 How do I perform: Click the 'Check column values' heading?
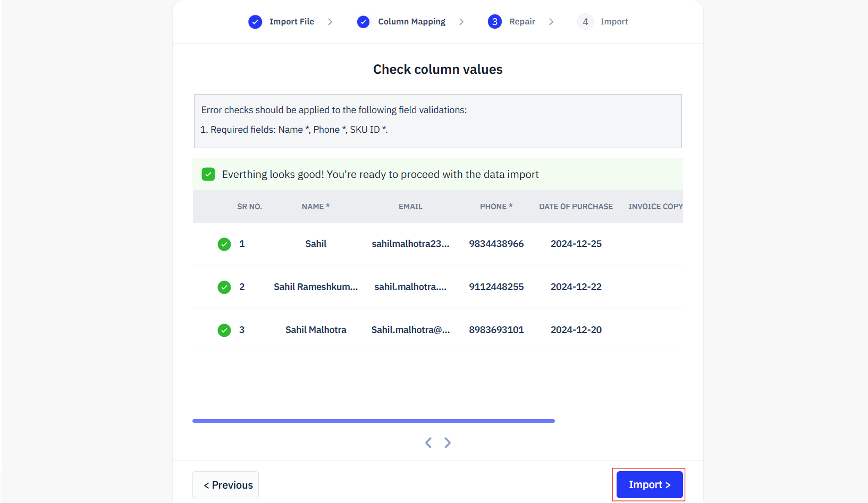438,70
